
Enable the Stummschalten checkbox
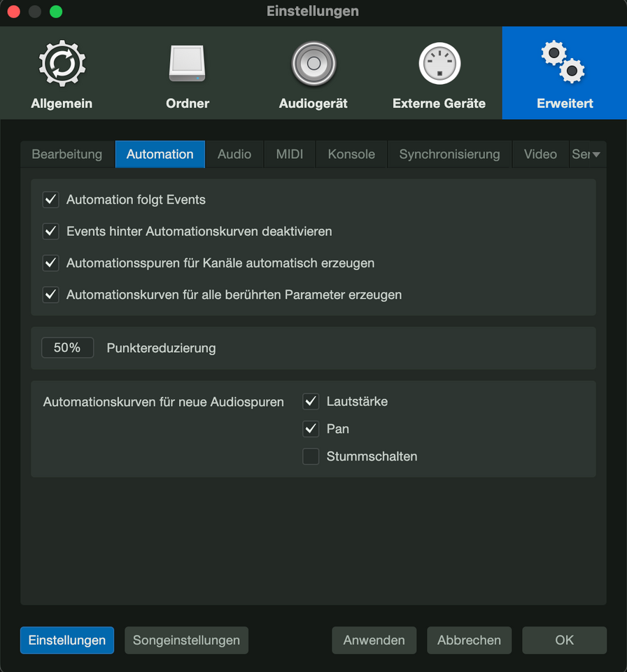pyautogui.click(x=311, y=456)
